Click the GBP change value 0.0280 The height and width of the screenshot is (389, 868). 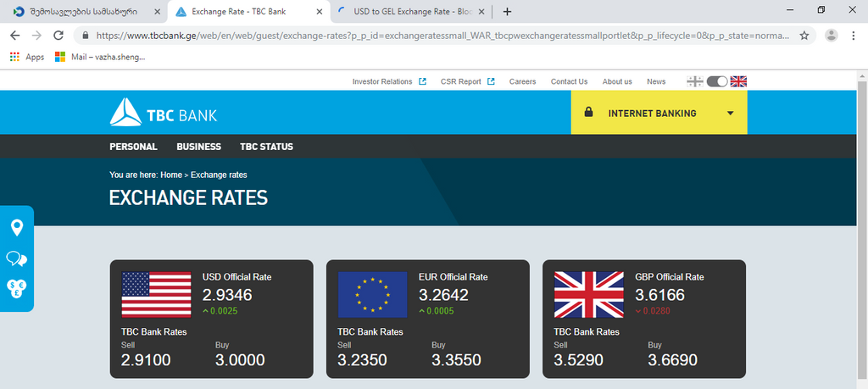click(656, 311)
